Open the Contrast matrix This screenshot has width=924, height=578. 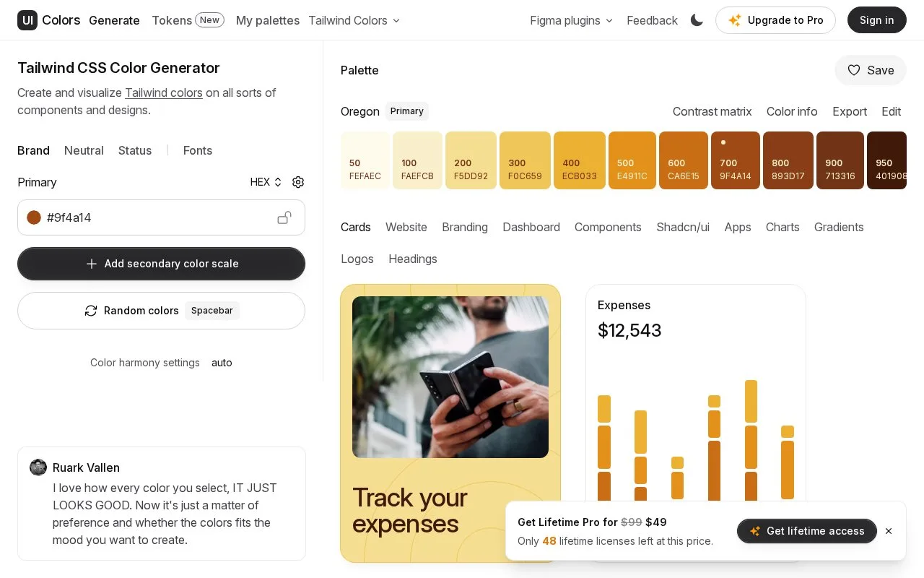click(712, 111)
